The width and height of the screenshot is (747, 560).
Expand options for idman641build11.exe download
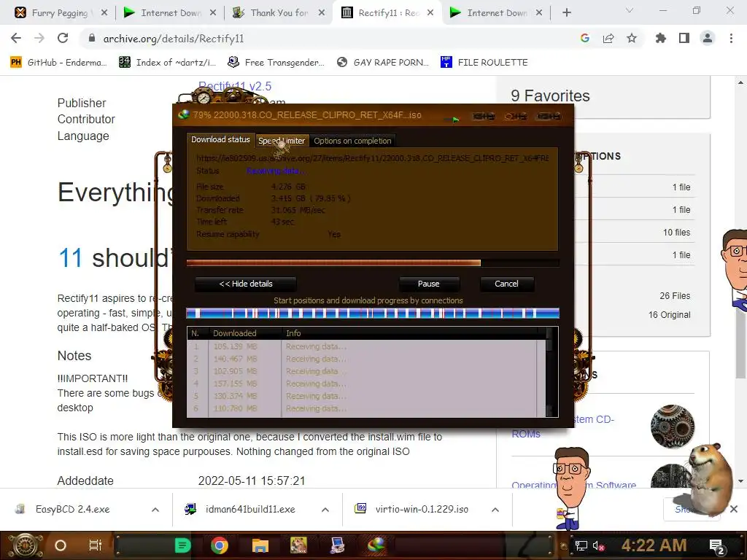point(325,510)
